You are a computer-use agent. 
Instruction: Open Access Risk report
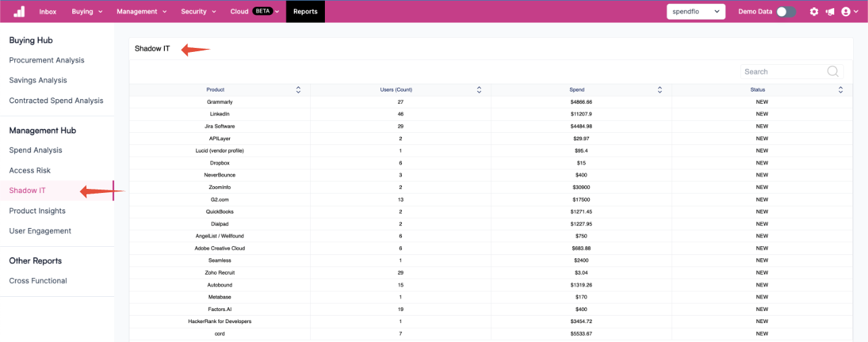30,171
